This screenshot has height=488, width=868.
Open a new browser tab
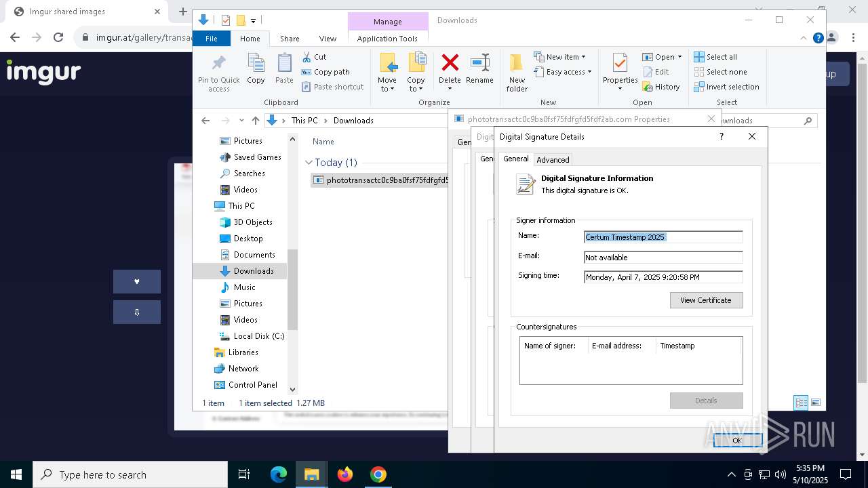182,12
